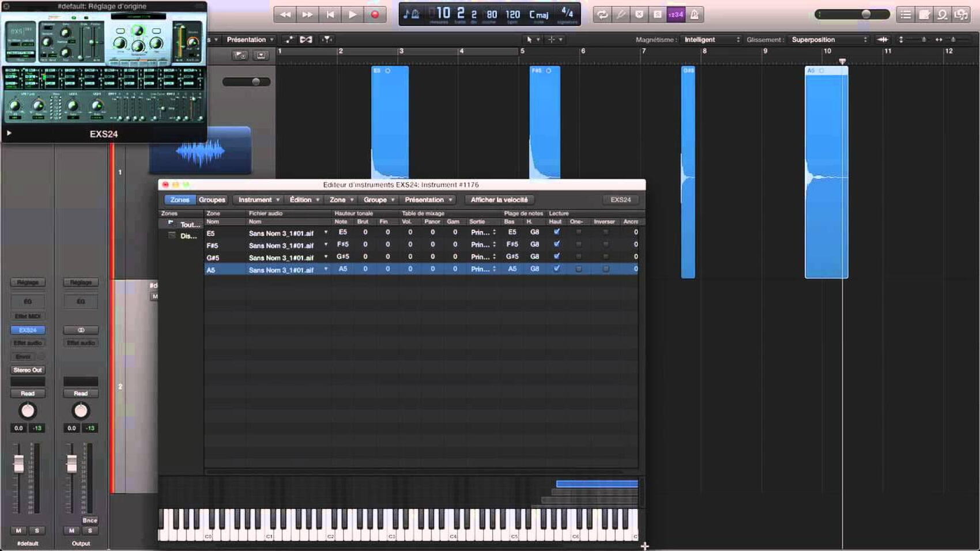Solo the Output channel strip

pyautogui.click(x=90, y=530)
